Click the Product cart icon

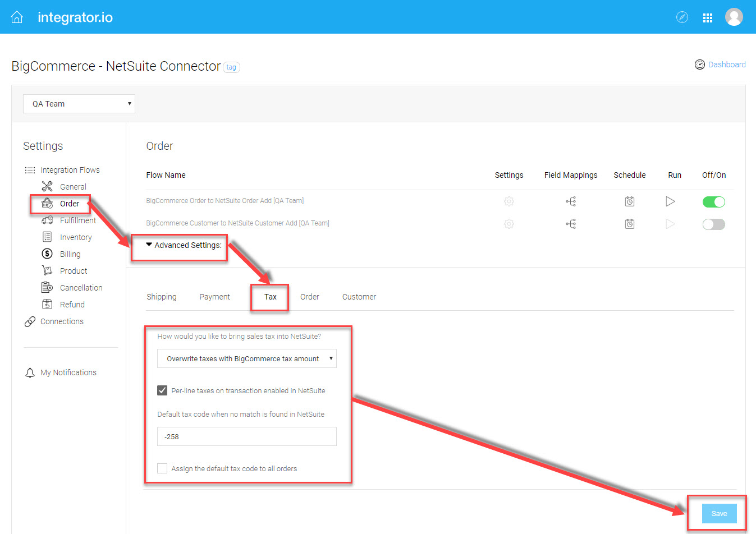(x=47, y=270)
